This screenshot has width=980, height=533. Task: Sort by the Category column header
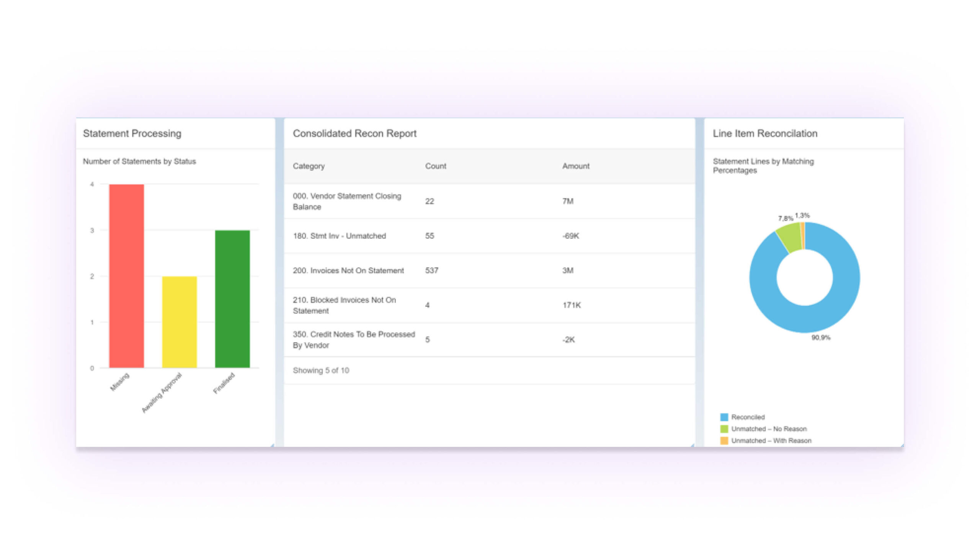(309, 166)
